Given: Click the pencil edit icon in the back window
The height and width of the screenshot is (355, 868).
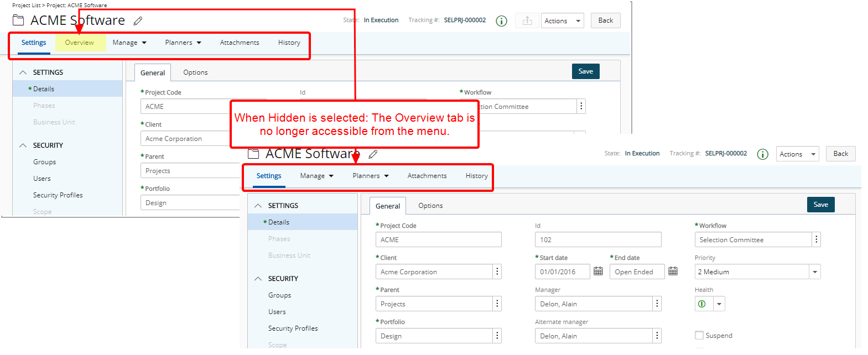Looking at the screenshot, I should click(x=138, y=21).
